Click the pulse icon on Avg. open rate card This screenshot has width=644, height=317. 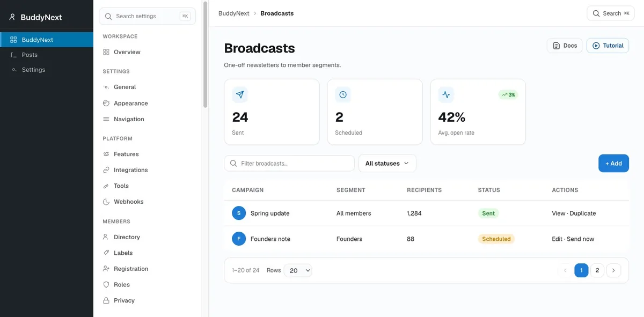tap(446, 95)
